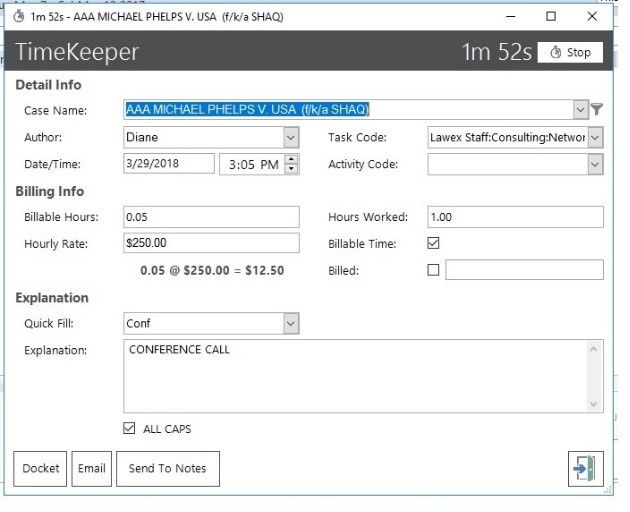This screenshot has width=630, height=512.
Task: Click the Billable Hours field
Action: [x=211, y=217]
